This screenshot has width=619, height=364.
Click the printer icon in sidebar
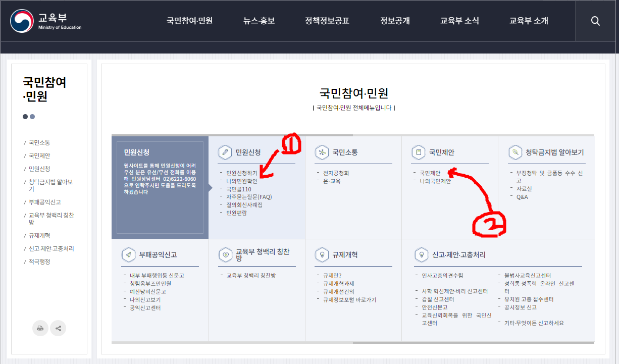click(x=40, y=328)
